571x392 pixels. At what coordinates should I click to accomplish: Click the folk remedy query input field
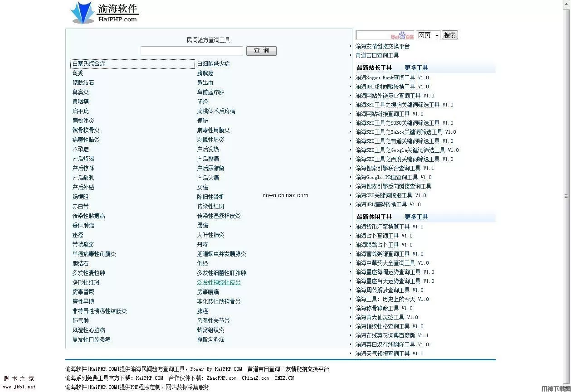click(191, 51)
